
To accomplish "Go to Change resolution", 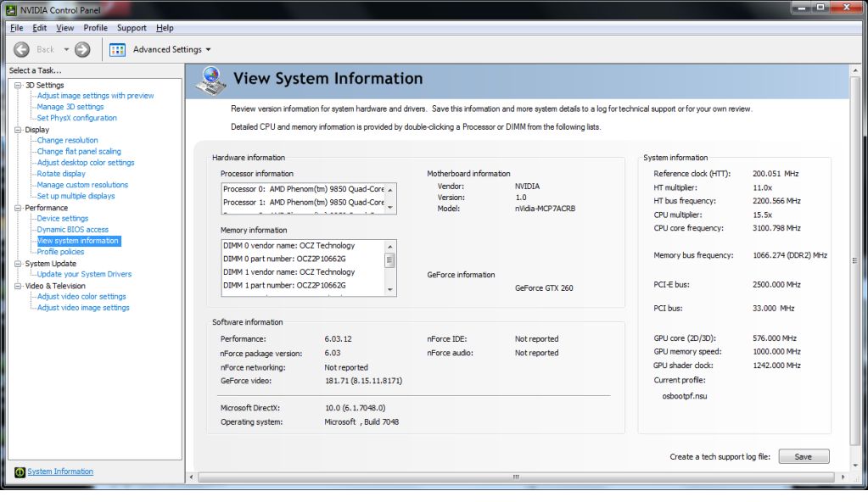I will [x=68, y=141].
